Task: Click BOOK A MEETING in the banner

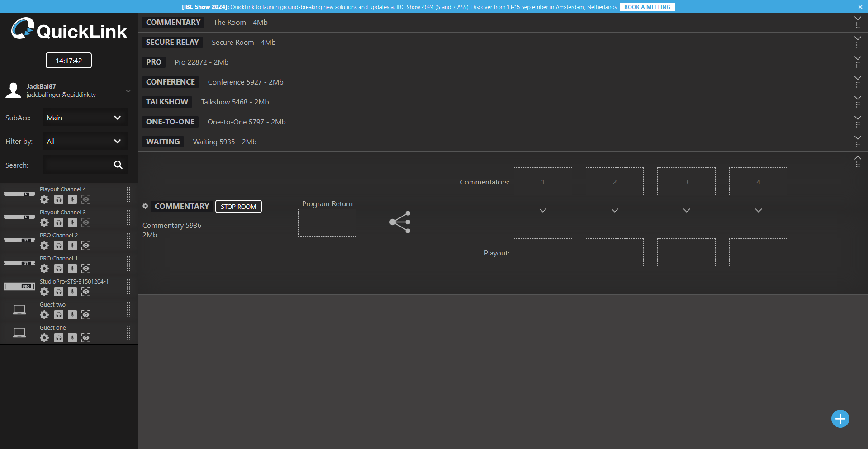Action: (647, 7)
